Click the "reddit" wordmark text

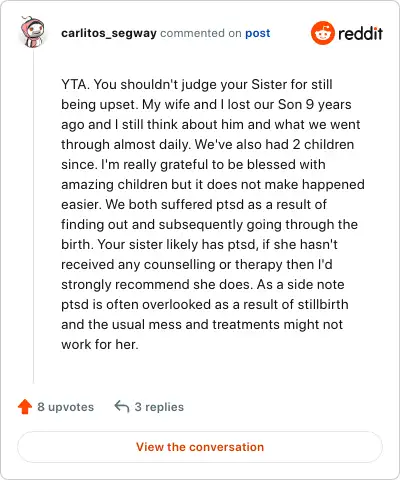[x=360, y=33]
